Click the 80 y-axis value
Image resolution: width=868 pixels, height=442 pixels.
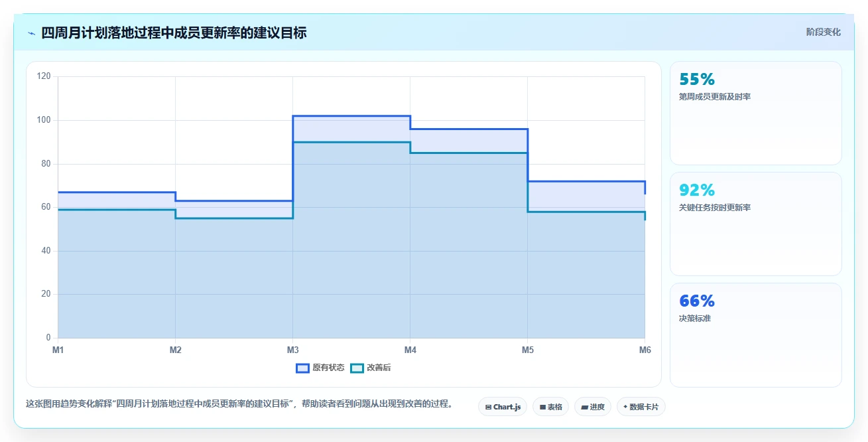point(46,164)
